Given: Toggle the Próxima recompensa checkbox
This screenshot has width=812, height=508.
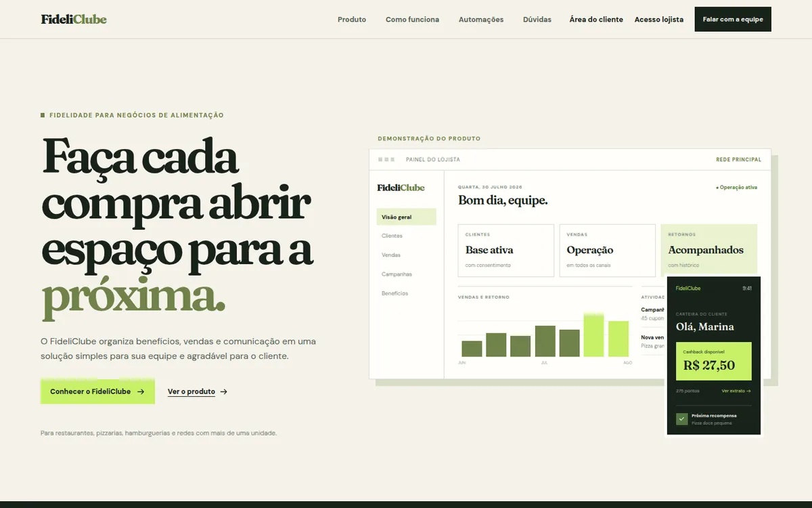Looking at the screenshot, I should [x=681, y=419].
